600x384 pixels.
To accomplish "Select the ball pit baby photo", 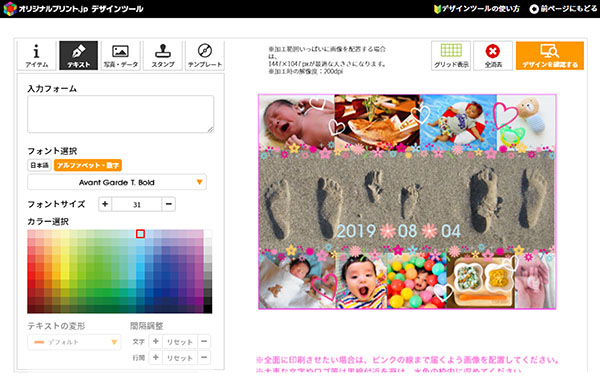I will point(416,281).
